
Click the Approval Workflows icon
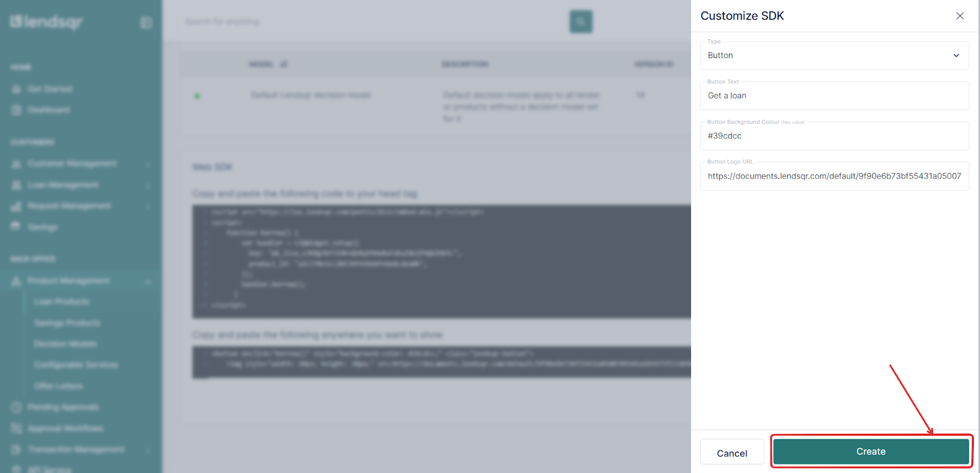(17, 428)
